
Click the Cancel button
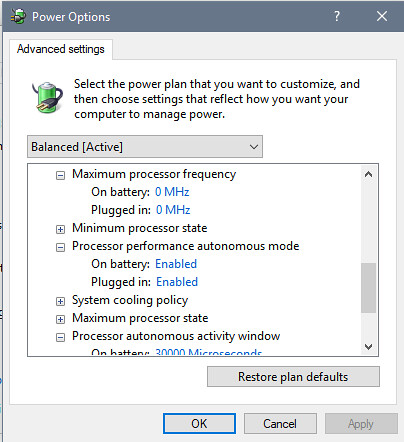click(280, 424)
